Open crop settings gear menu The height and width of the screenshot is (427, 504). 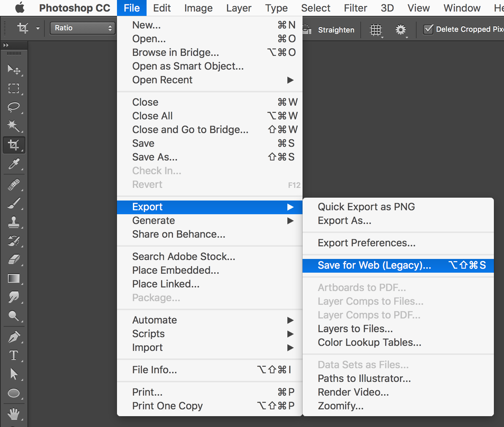[401, 30]
